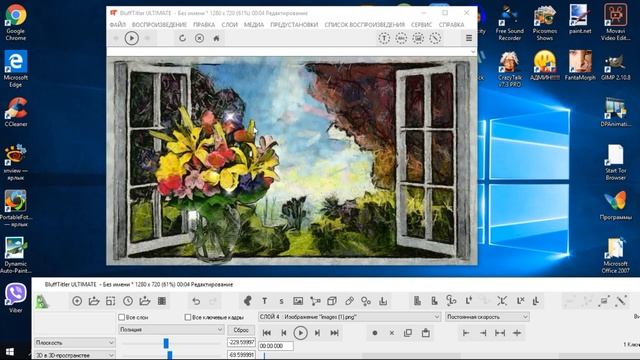The image size is (640, 360).
Task: Undo the last action in the tool window
Action: pos(196,301)
